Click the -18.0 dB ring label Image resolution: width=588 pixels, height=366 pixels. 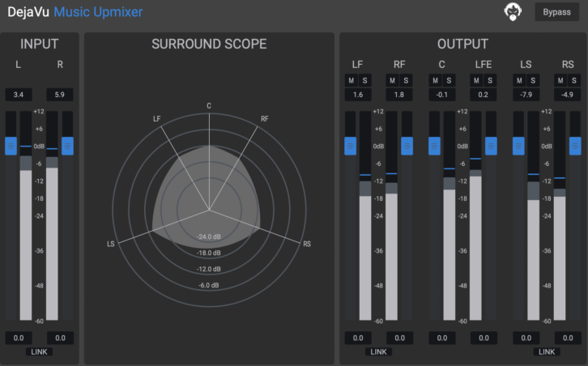(209, 253)
